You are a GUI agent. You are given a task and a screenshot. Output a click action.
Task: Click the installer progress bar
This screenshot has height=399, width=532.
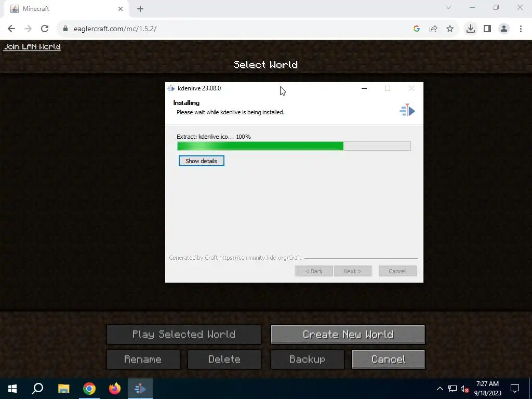(x=294, y=146)
